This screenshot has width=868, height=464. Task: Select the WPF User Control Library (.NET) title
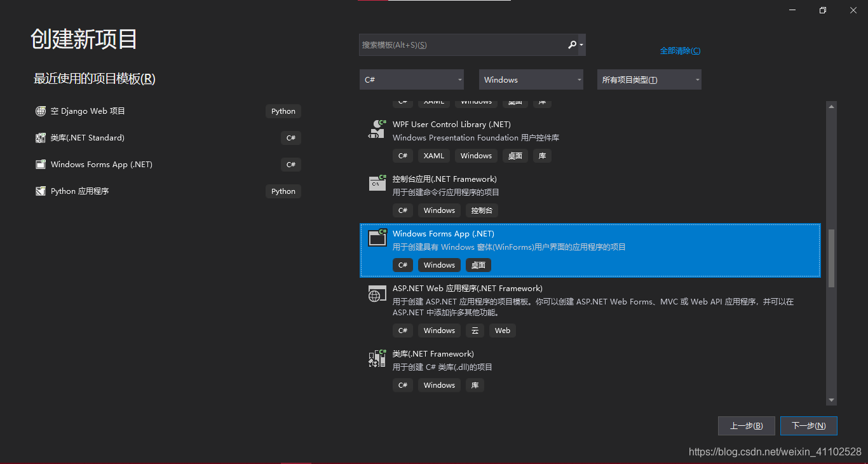[x=451, y=124]
